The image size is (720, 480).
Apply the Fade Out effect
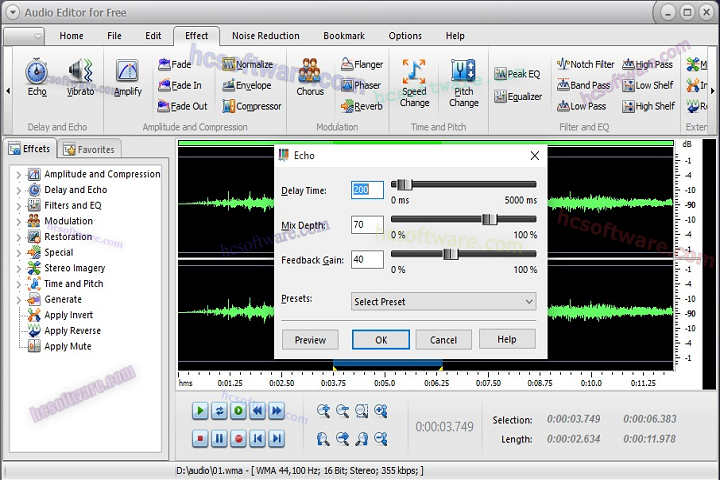[182, 106]
